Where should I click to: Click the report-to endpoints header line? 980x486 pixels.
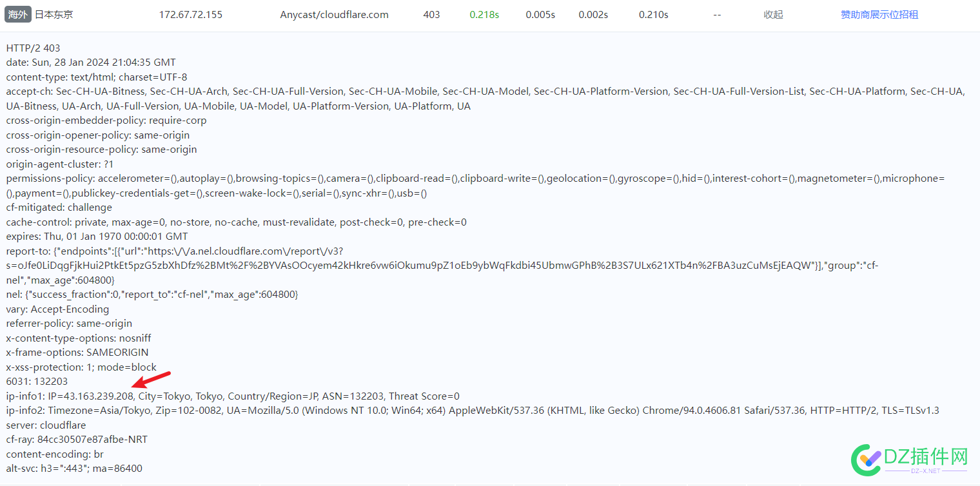(442, 266)
